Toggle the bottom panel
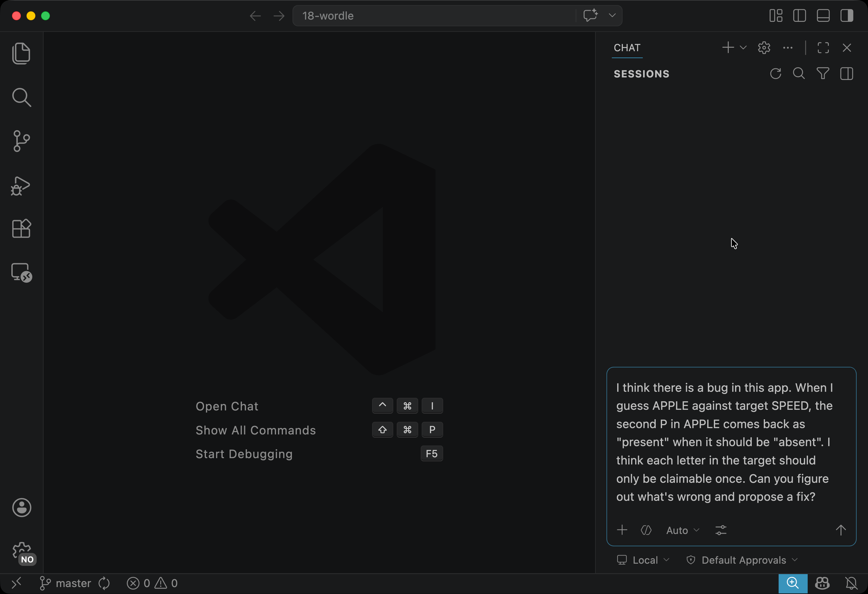Screen dimensions: 868x594 coord(823,16)
